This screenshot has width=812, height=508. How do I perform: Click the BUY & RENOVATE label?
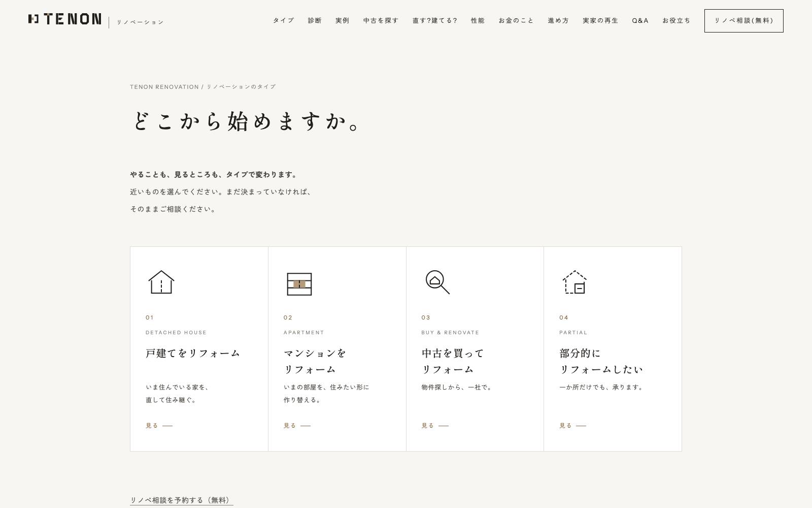pos(450,333)
